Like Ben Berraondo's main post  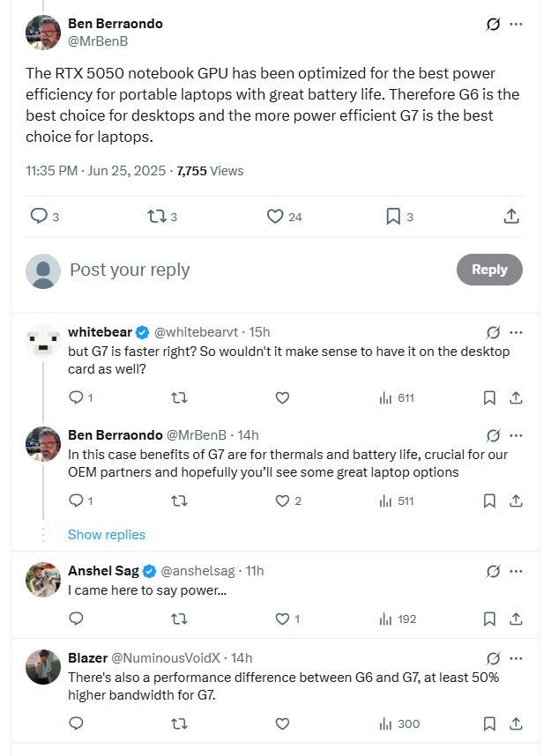tap(275, 217)
